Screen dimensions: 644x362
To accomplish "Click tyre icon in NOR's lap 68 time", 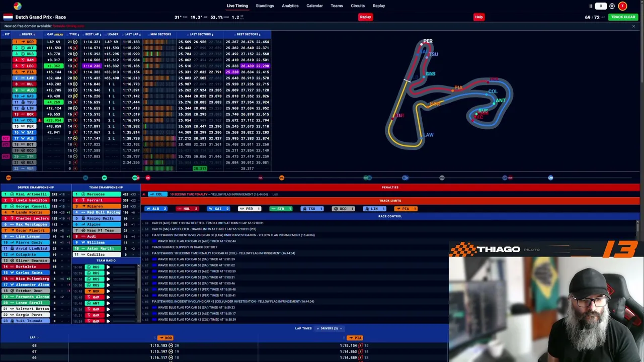I will 171,345.
